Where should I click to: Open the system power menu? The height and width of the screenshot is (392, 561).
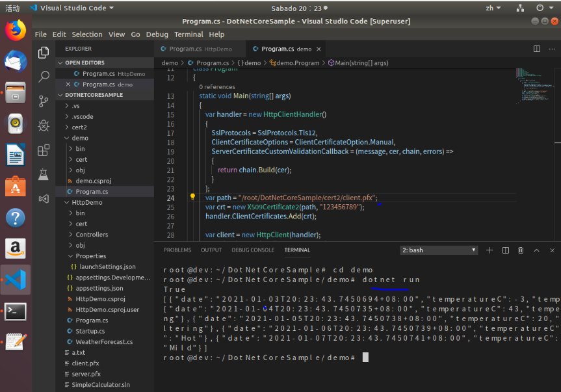(x=545, y=8)
